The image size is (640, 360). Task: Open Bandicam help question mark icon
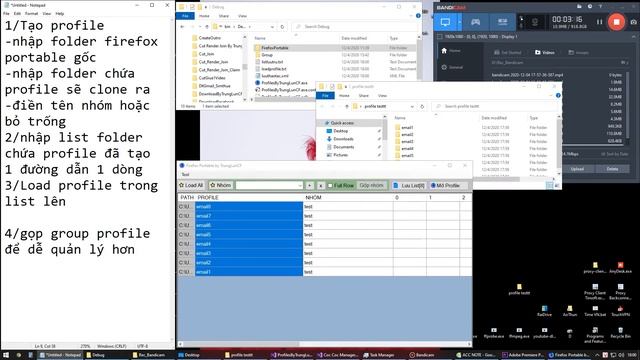click(x=600, y=7)
